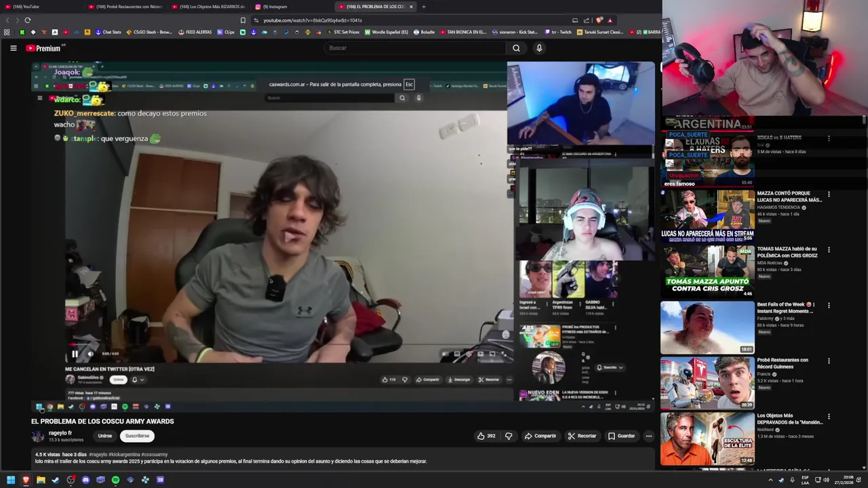Open options menu for Probé Restaurantes video
The height and width of the screenshot is (488, 868).
(x=829, y=361)
